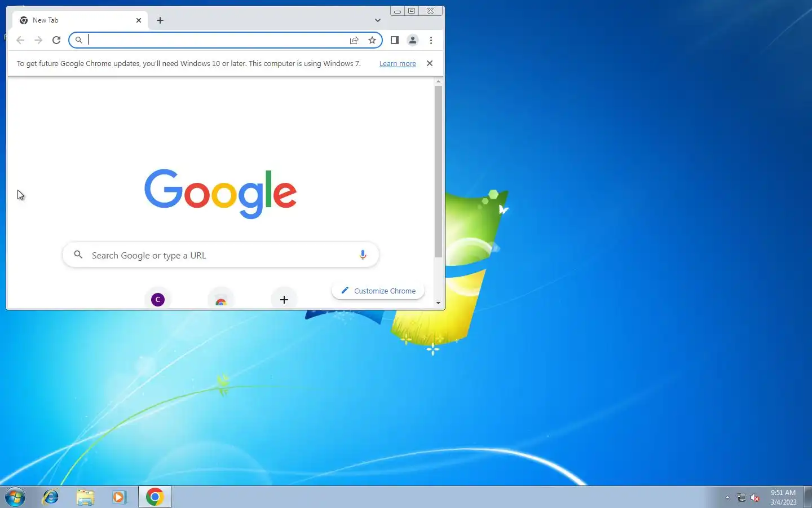
Task: Start voice search with the microphone icon
Action: point(363,255)
